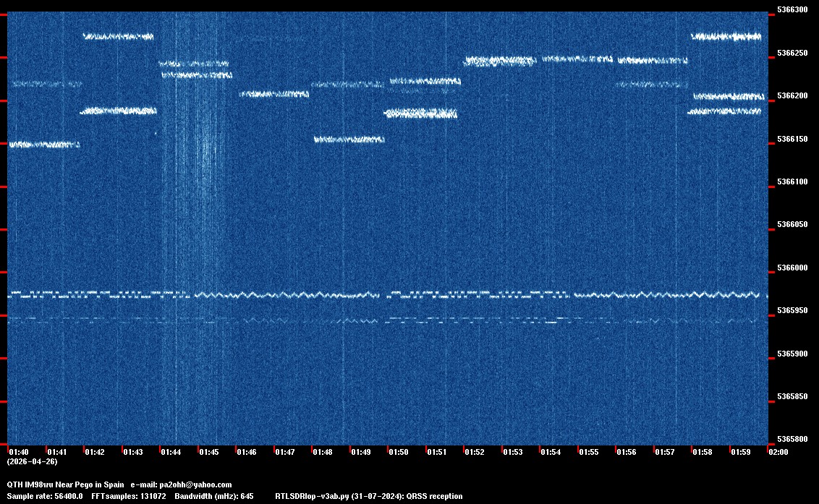Click the 01:52 time axis label
819x504 pixels.
tap(475, 452)
